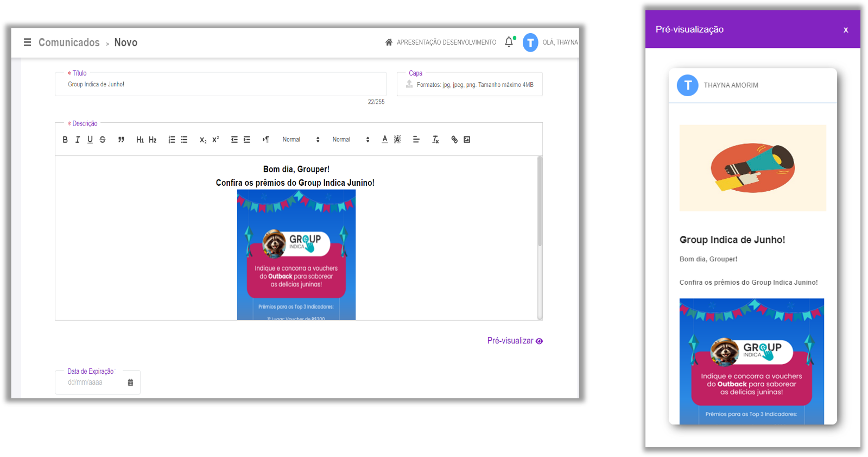Click the Data de Expiração date field
Image resolution: width=868 pixels, height=457 pixels.
(x=98, y=383)
